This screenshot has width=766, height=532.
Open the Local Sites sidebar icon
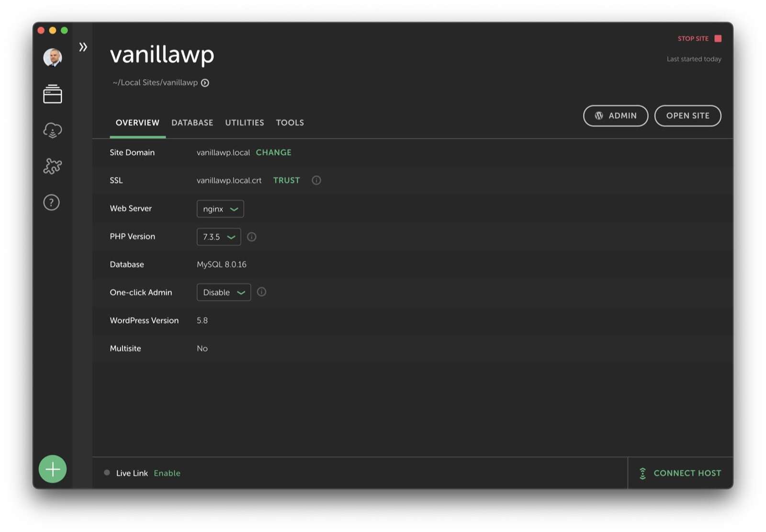coord(52,94)
